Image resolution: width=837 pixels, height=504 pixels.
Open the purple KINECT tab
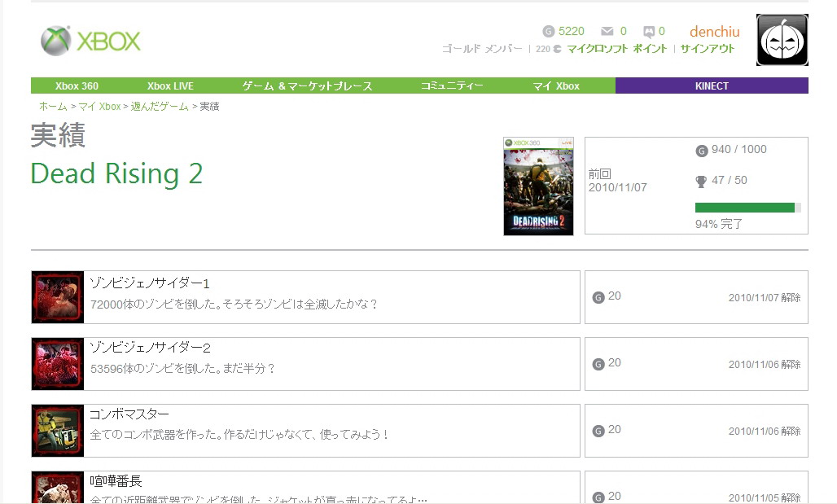[x=712, y=85]
